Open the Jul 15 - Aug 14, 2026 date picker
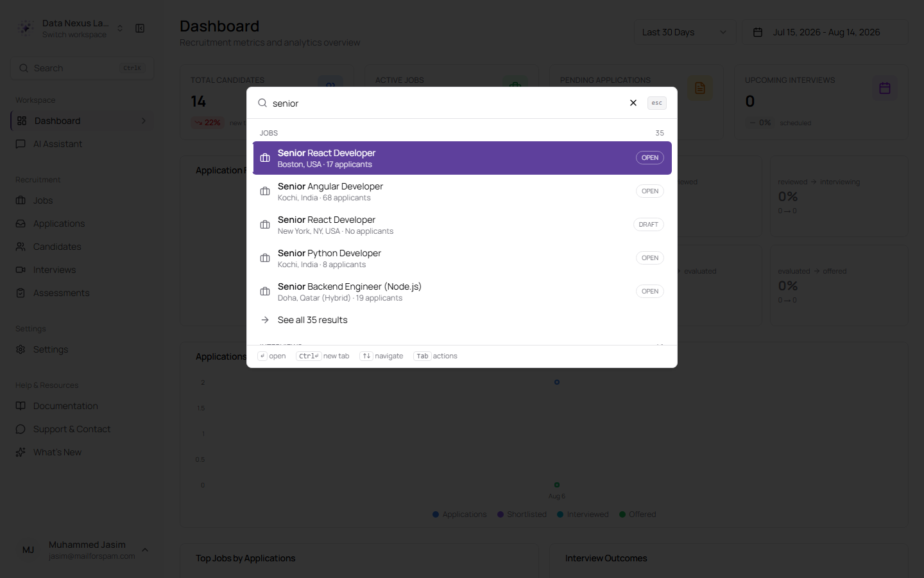 (x=825, y=32)
